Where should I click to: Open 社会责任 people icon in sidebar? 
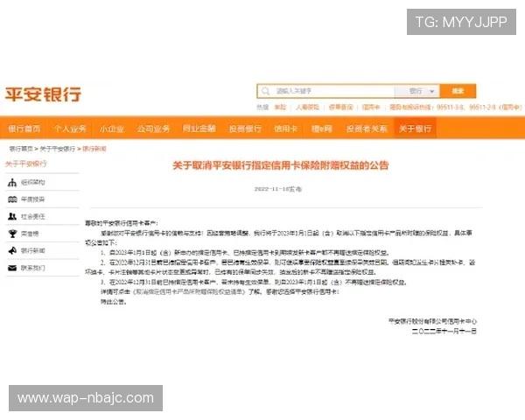pyautogui.click(x=12, y=217)
